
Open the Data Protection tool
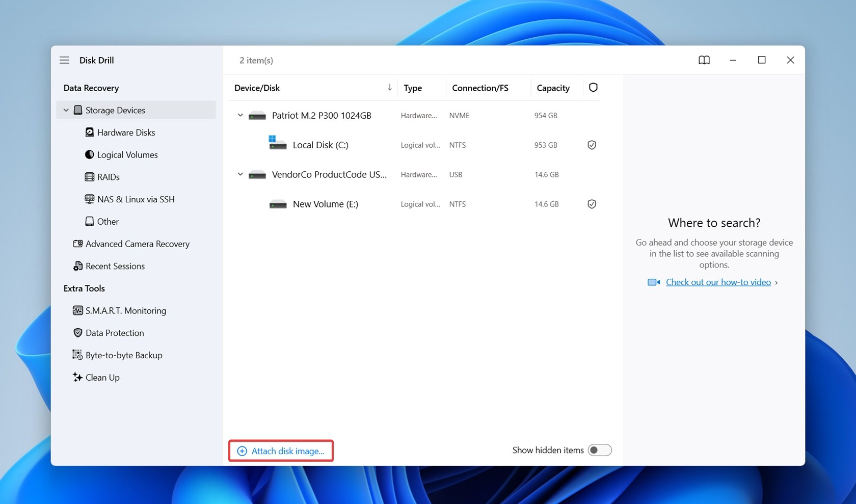(x=115, y=333)
